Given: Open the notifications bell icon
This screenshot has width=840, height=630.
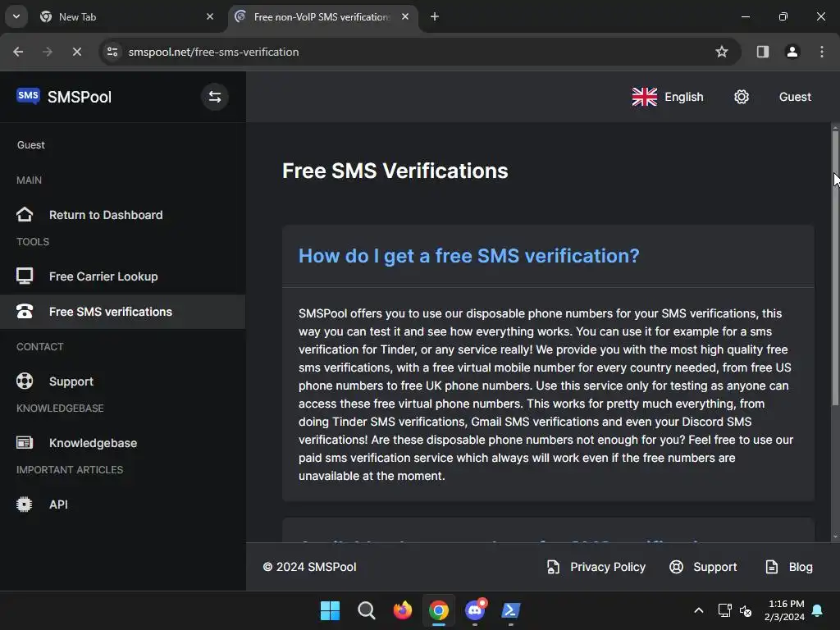Looking at the screenshot, I should pyautogui.click(x=817, y=610).
